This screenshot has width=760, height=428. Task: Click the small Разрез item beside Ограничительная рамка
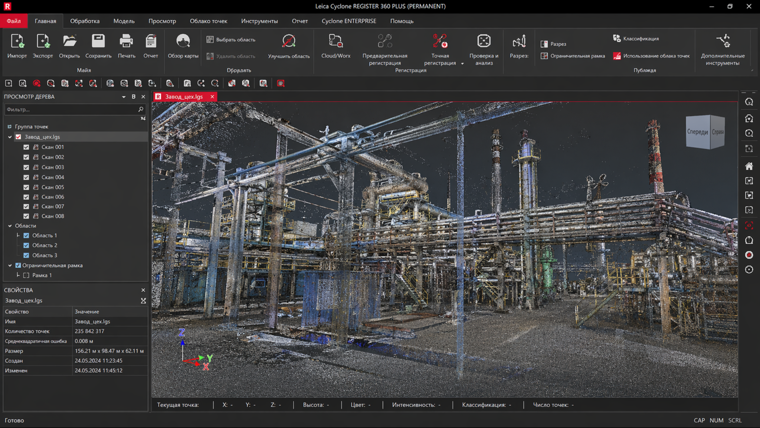pos(554,44)
